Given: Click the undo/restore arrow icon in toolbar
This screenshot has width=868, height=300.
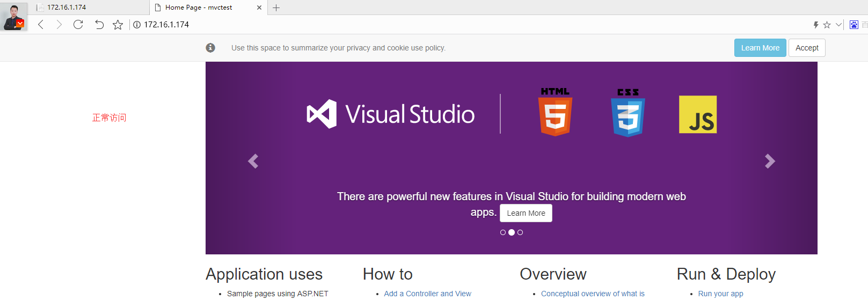Looking at the screenshot, I should click(x=99, y=25).
